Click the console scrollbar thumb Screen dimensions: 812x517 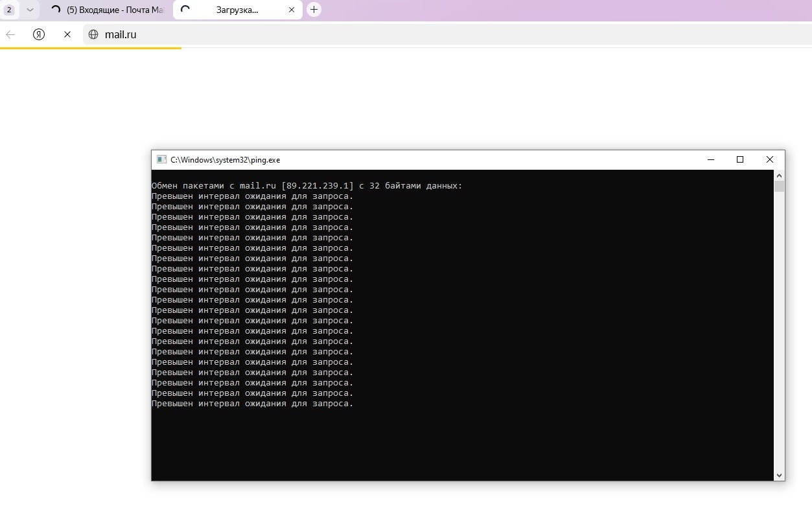tap(779, 187)
